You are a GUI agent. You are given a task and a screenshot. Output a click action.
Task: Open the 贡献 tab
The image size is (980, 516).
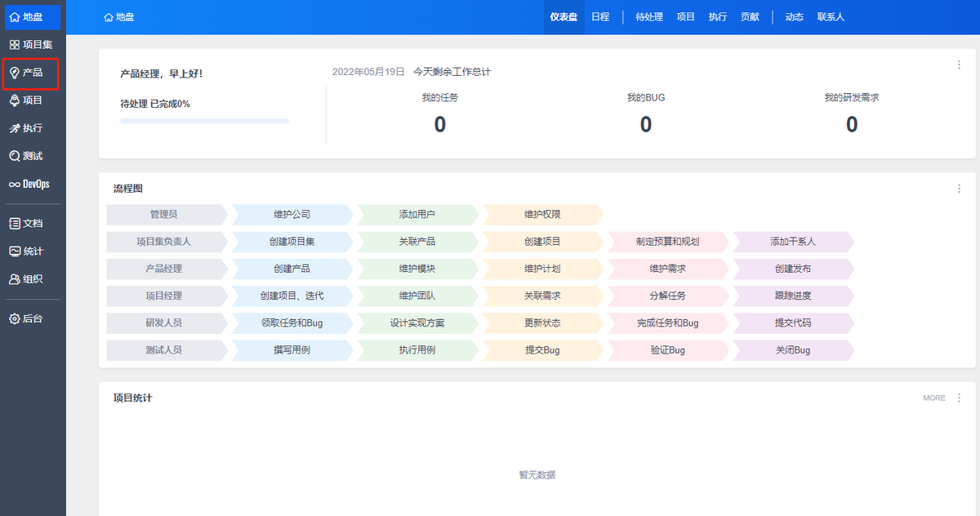point(750,16)
